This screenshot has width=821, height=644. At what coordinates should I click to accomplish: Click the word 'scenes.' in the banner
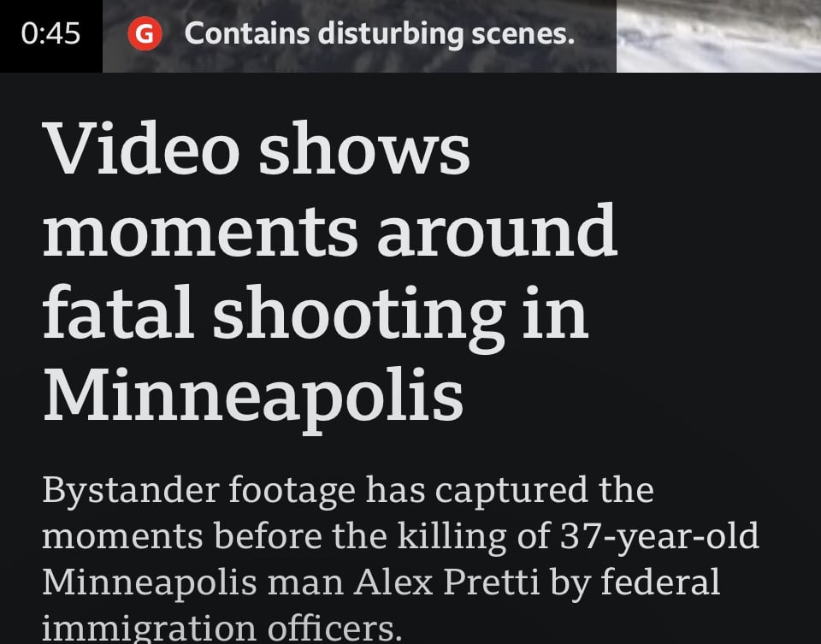point(523,34)
